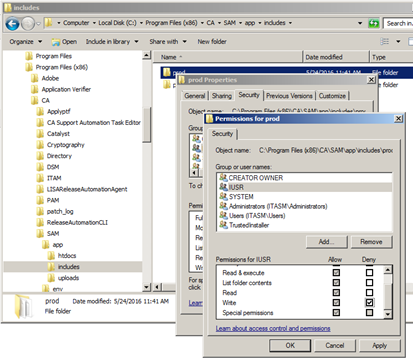This screenshot has height=360, width=413.
Task: Click the CREATOR OWNER user group icon
Action: [x=223, y=178]
